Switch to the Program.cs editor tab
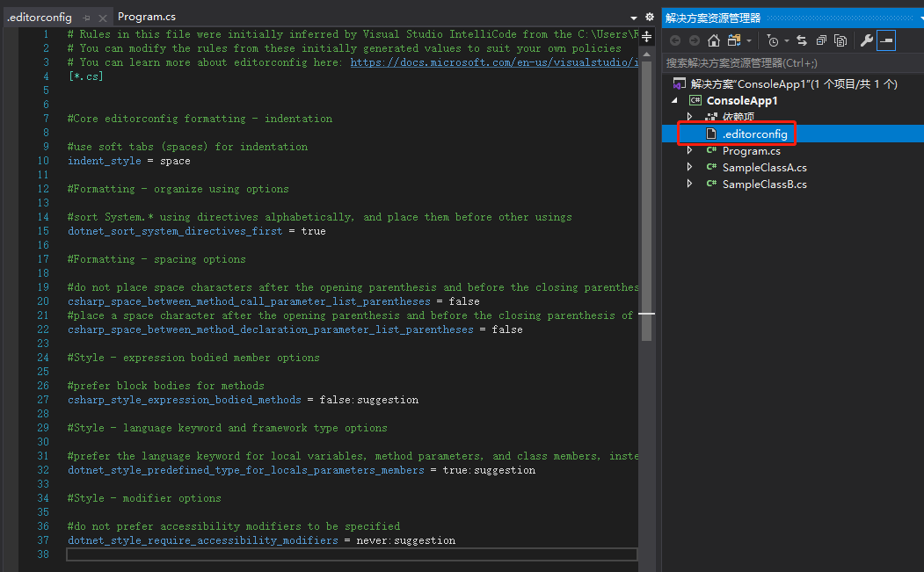924x572 pixels. (x=146, y=15)
